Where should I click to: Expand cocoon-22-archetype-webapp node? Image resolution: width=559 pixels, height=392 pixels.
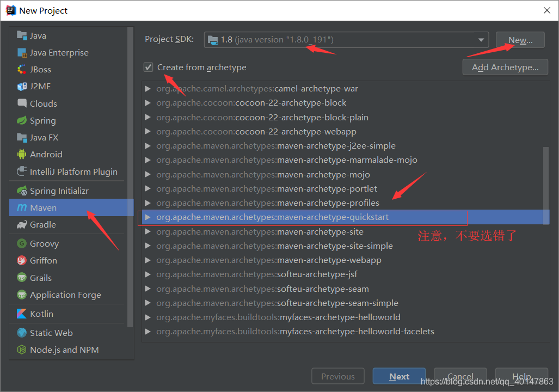[148, 131]
